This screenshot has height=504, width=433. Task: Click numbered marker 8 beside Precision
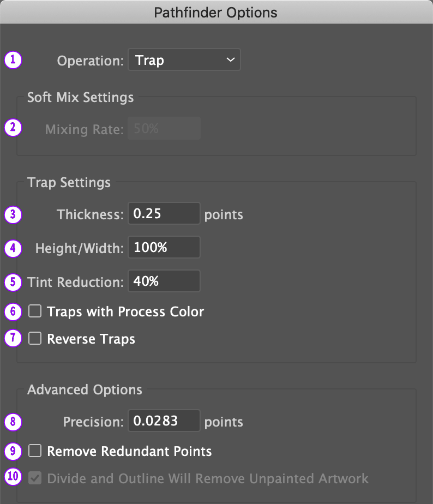(x=13, y=422)
